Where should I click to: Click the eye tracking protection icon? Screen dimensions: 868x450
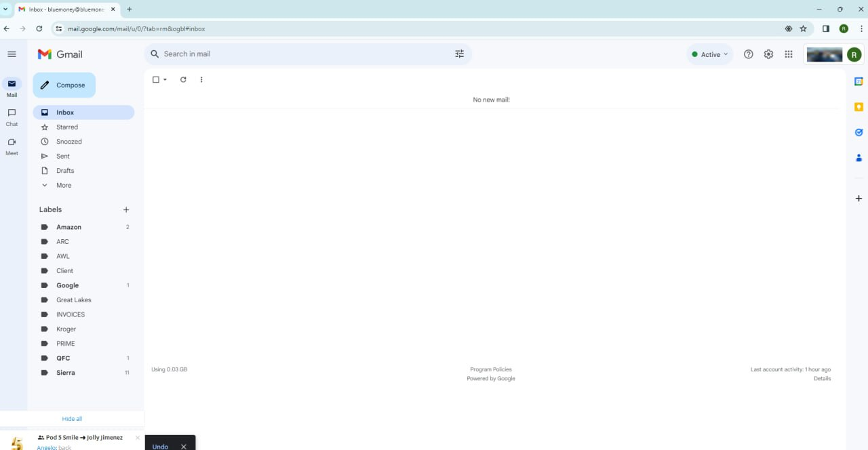click(789, 28)
